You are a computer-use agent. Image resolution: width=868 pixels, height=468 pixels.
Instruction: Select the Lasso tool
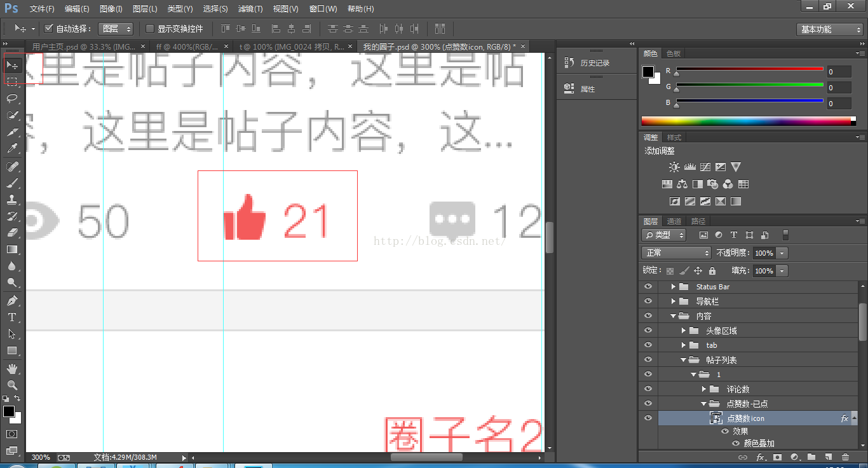[x=12, y=99]
